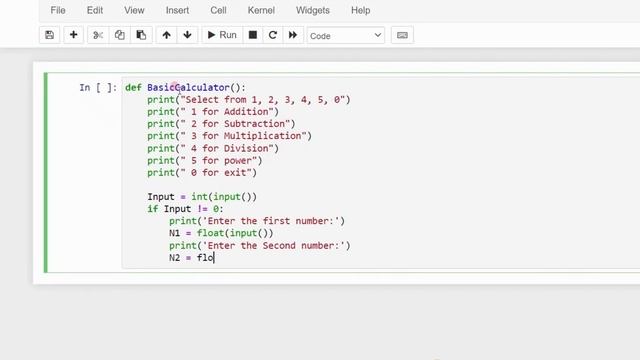Image resolution: width=640 pixels, height=360 pixels.
Task: Open the Insert menu
Action: click(x=177, y=10)
